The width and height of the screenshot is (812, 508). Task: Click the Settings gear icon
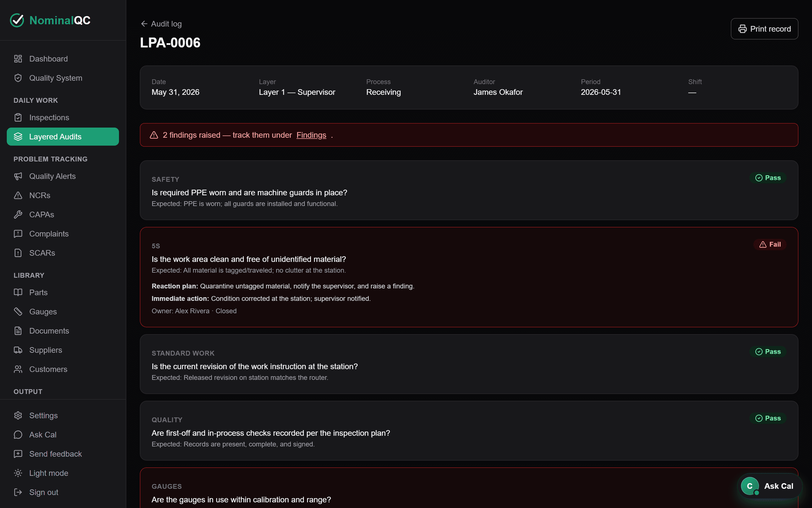pyautogui.click(x=18, y=415)
